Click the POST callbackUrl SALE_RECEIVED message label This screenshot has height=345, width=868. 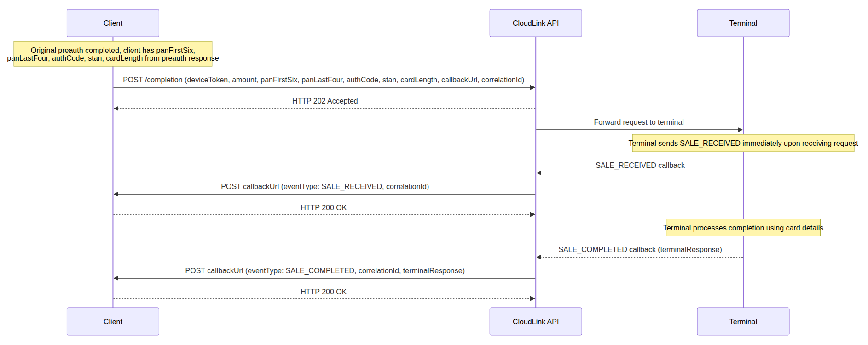pyautogui.click(x=325, y=186)
